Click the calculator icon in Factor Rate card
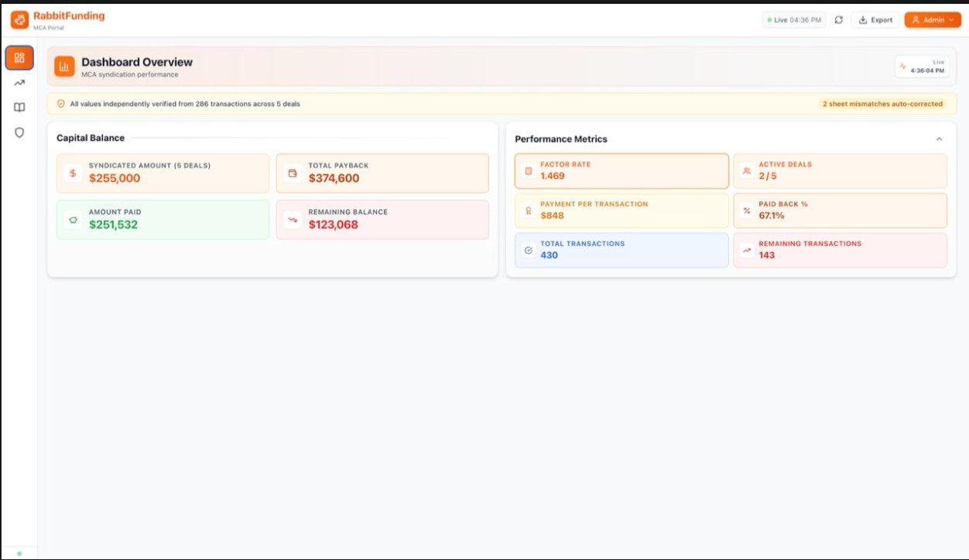 [529, 171]
